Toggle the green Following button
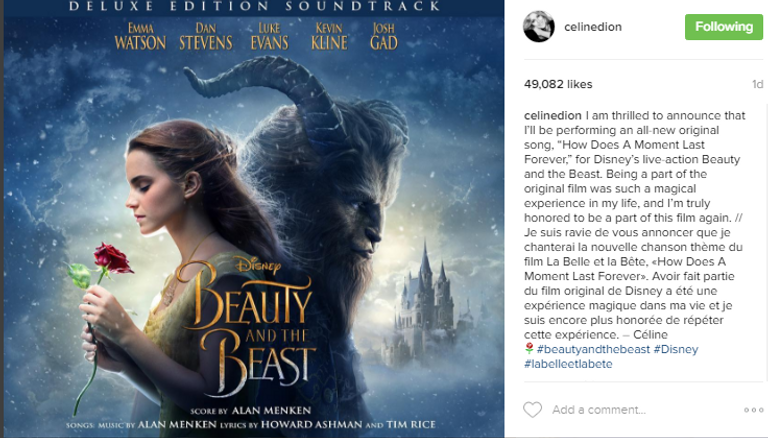The width and height of the screenshot is (768, 438). point(723,26)
